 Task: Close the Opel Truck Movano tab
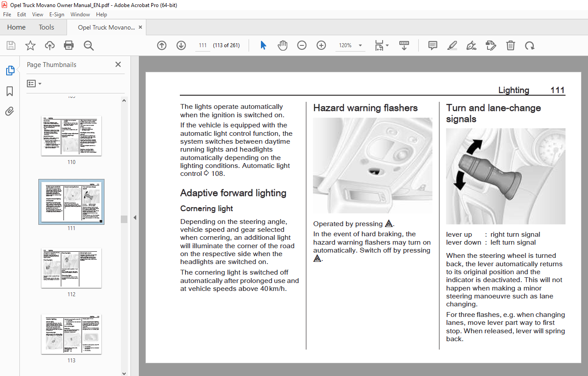point(140,27)
